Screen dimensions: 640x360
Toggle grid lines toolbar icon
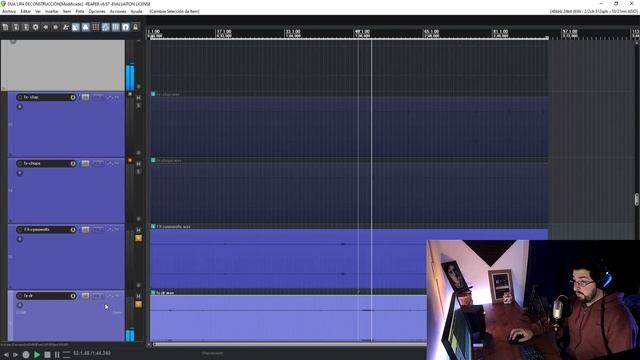click(116, 27)
